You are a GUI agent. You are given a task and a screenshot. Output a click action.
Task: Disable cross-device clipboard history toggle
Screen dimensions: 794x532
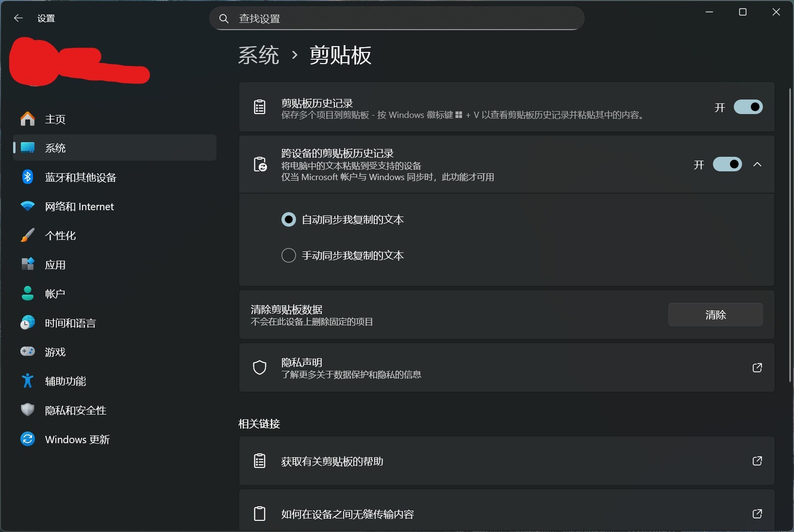(x=728, y=164)
